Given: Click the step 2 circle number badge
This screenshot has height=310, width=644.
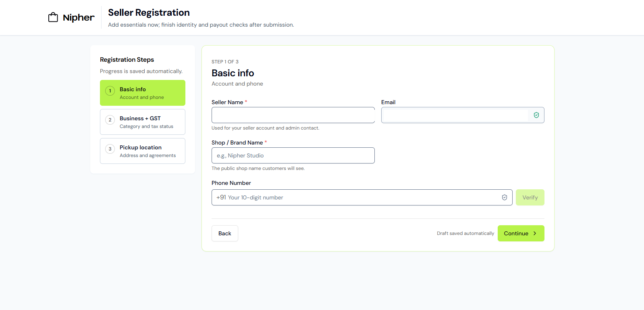Looking at the screenshot, I should 110,120.
